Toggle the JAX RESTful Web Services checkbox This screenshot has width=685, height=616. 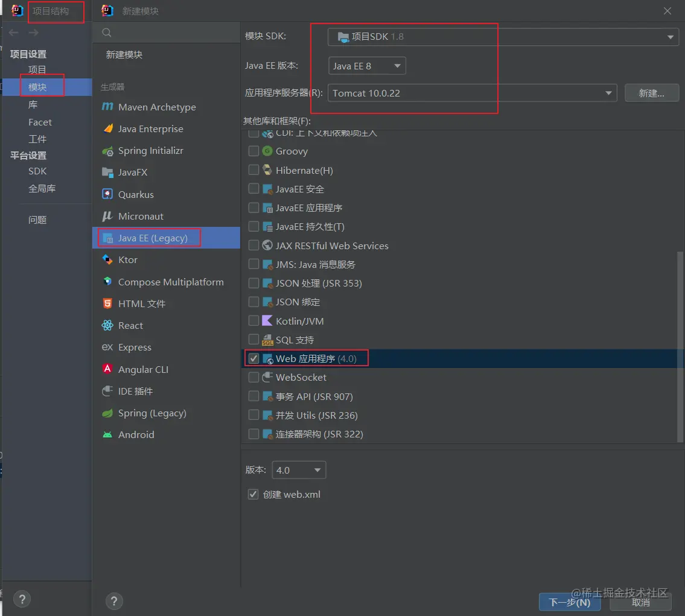253,246
